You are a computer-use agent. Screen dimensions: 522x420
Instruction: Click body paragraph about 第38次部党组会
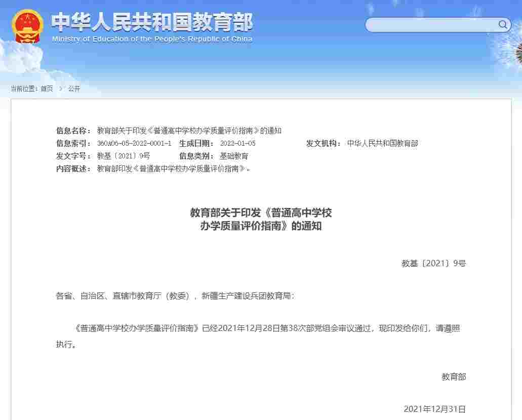258,337
